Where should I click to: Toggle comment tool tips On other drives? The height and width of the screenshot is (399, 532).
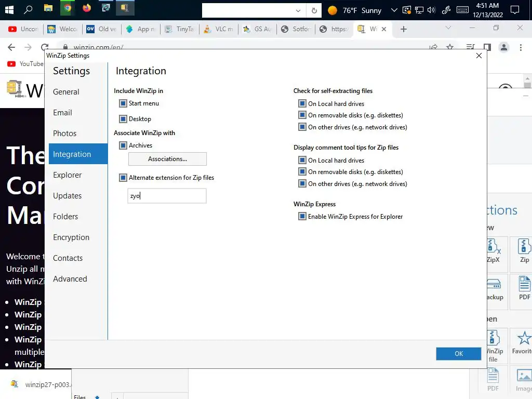[x=302, y=183]
